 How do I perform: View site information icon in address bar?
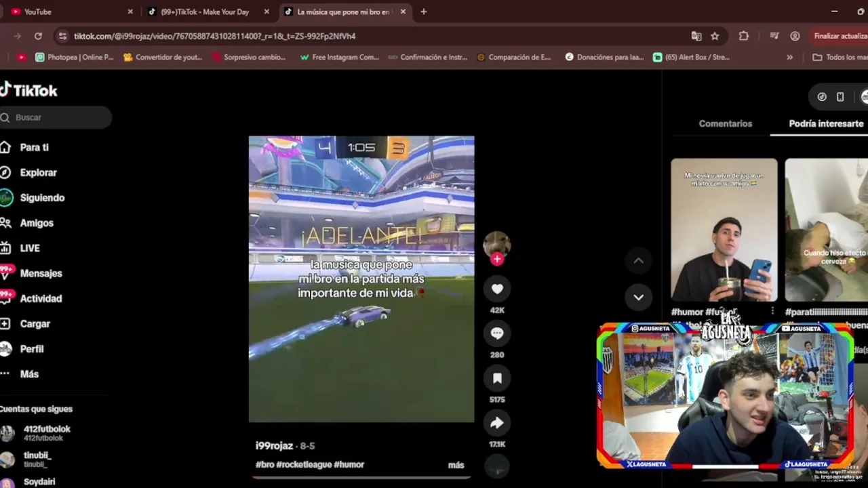pos(62,36)
